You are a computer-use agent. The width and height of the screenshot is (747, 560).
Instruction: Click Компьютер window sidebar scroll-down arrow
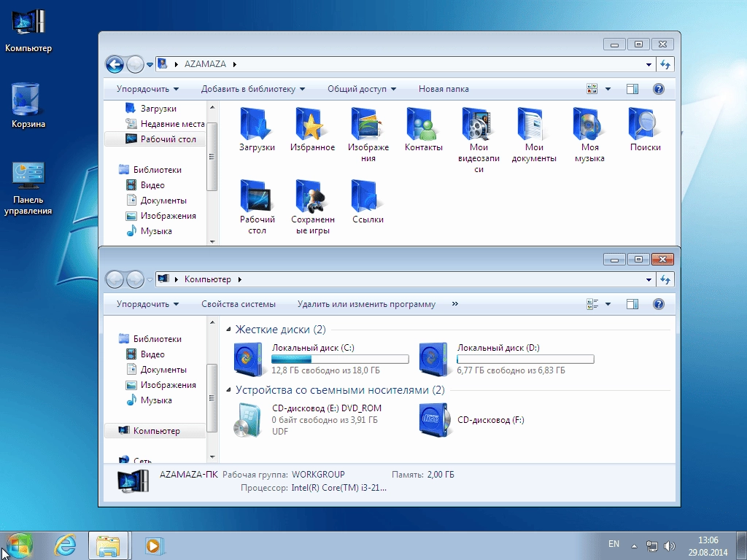(x=212, y=457)
